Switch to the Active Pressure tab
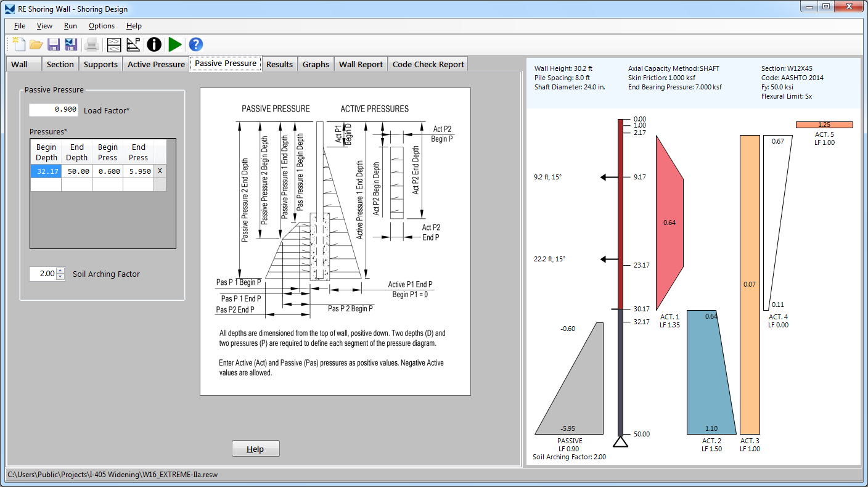Image resolution: width=868 pixels, height=487 pixels. click(x=156, y=64)
